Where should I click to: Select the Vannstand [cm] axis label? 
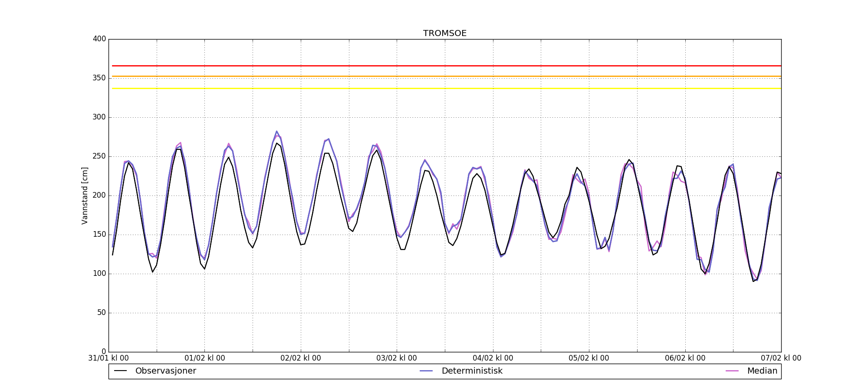tap(85, 195)
